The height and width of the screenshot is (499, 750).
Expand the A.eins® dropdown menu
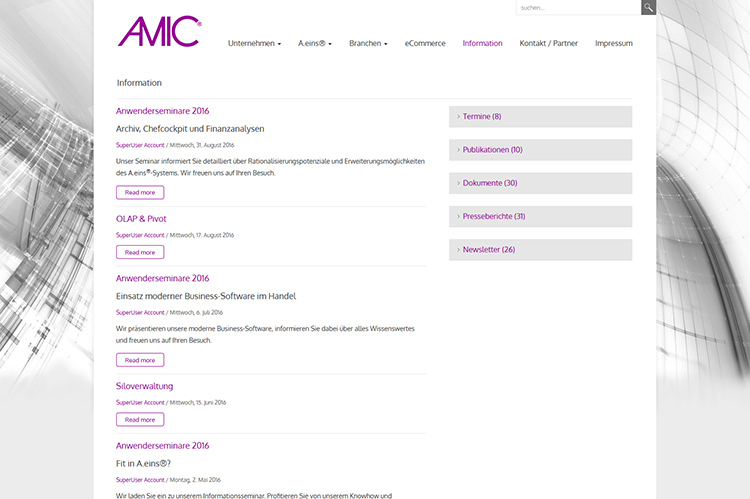coord(314,44)
